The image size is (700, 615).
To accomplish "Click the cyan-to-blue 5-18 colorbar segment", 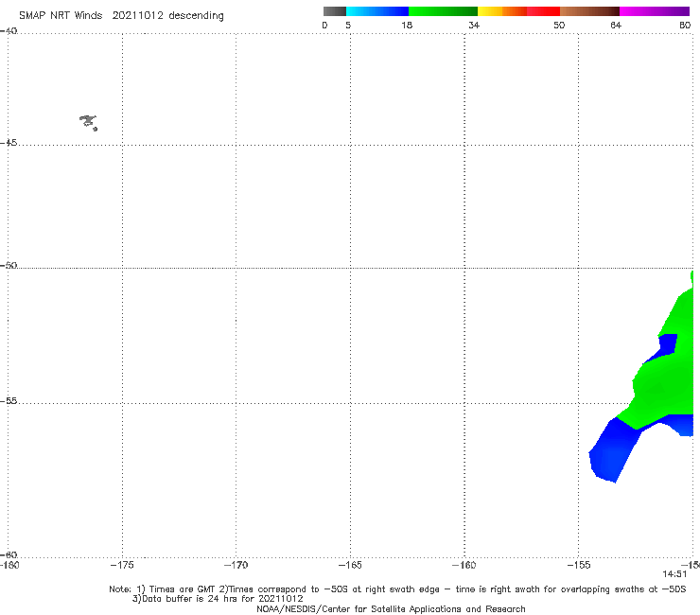I will pos(377,11).
